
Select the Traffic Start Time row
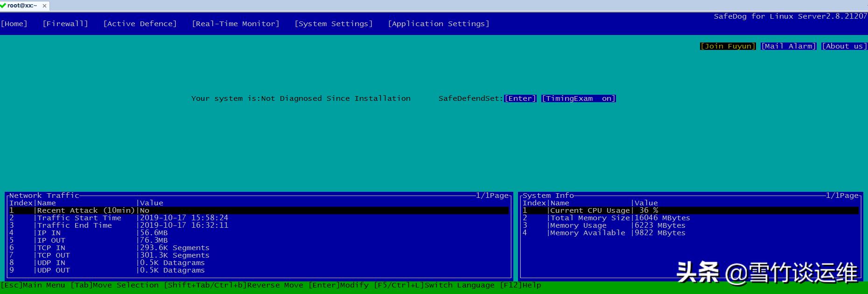pos(259,218)
